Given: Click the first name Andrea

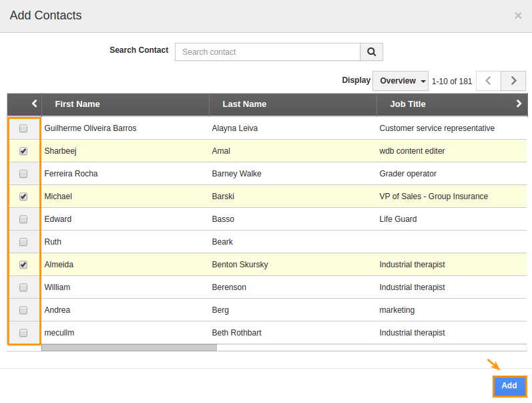Looking at the screenshot, I should click(x=57, y=310).
